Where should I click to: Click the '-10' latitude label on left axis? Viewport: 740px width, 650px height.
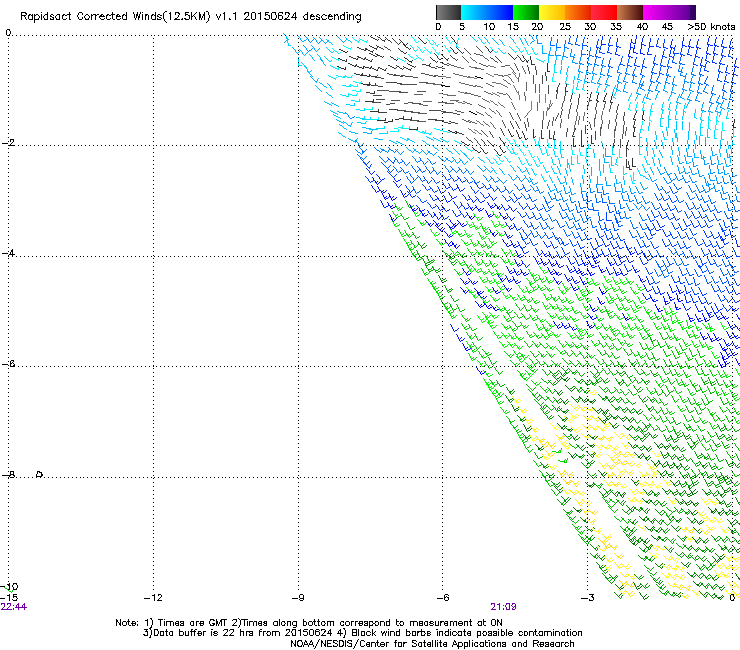click(x=10, y=587)
